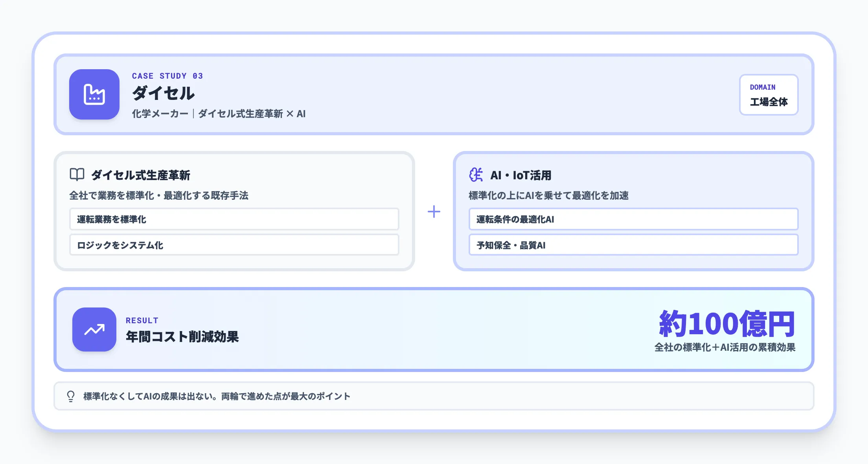Screen dimensions: 868x464
Task: Click the 約100億円 figure
Action: tap(727, 324)
